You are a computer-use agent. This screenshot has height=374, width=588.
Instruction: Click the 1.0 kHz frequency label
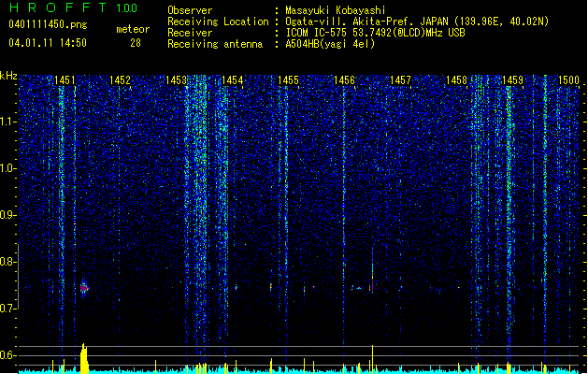[x=8, y=168]
